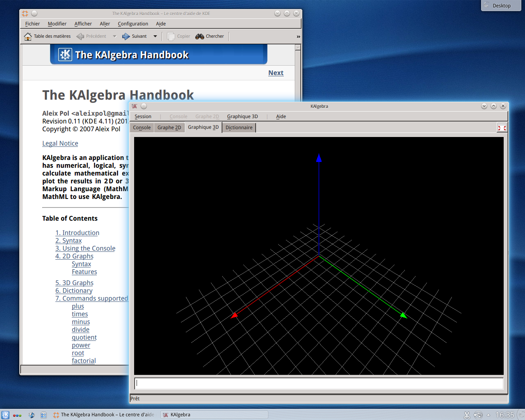Open the 4. 2D Graphs link
The width and height of the screenshot is (525, 420).
coord(74,256)
